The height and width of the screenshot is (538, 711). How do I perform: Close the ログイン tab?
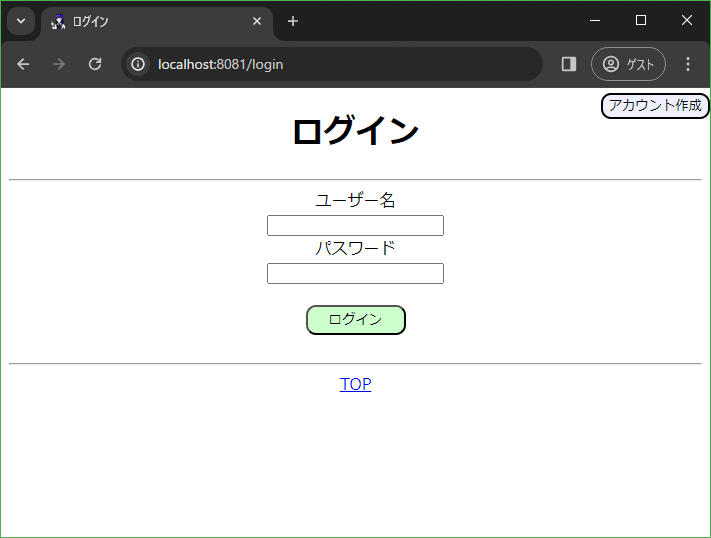[257, 21]
